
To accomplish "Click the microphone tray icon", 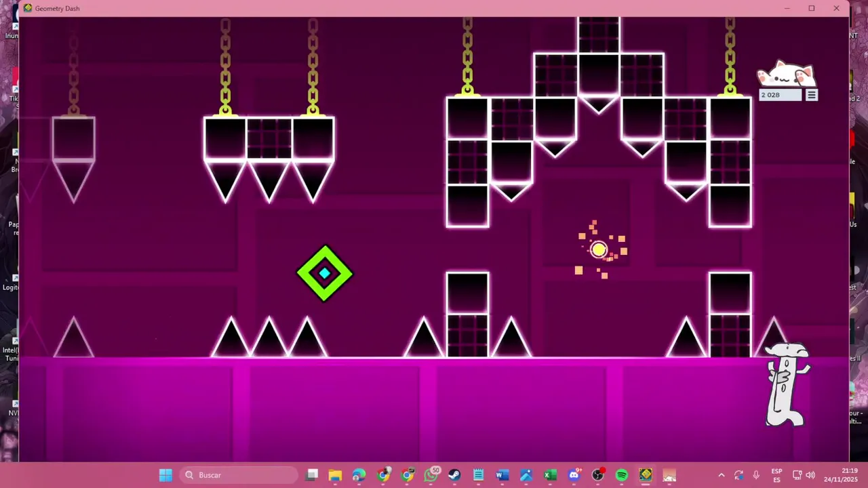I will click(756, 475).
